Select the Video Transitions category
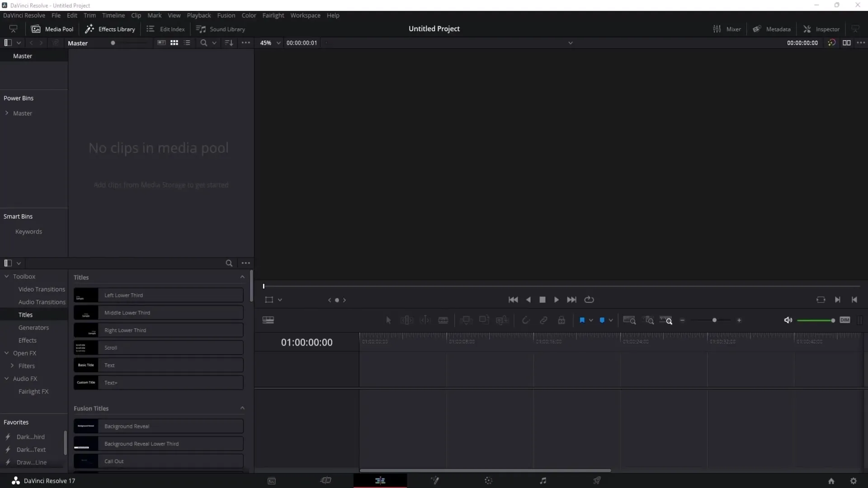The image size is (868, 488). (x=42, y=289)
